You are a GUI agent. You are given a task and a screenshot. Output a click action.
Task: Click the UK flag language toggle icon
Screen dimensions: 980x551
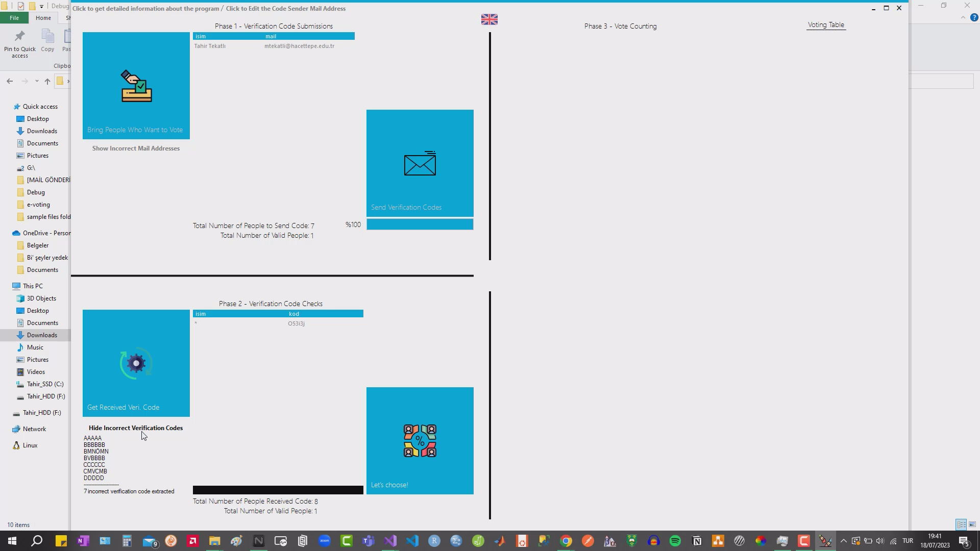pyautogui.click(x=489, y=18)
